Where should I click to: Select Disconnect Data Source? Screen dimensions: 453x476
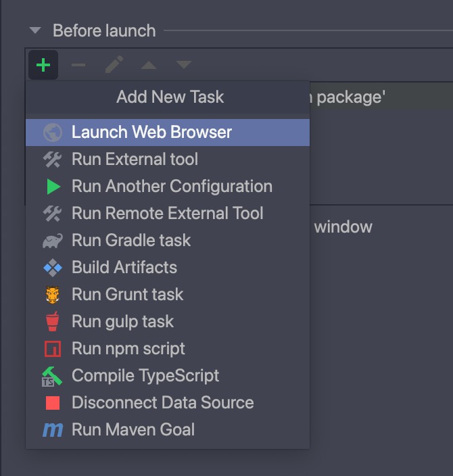point(168,402)
